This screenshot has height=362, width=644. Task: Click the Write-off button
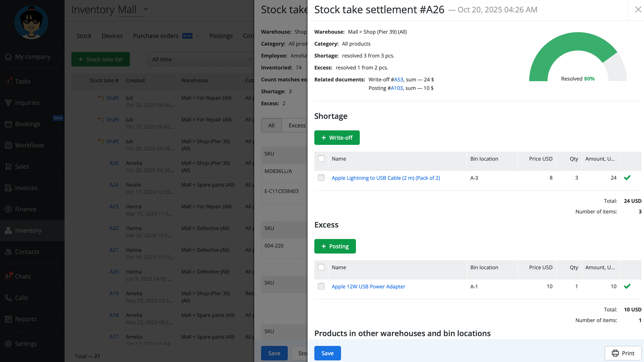337,138
